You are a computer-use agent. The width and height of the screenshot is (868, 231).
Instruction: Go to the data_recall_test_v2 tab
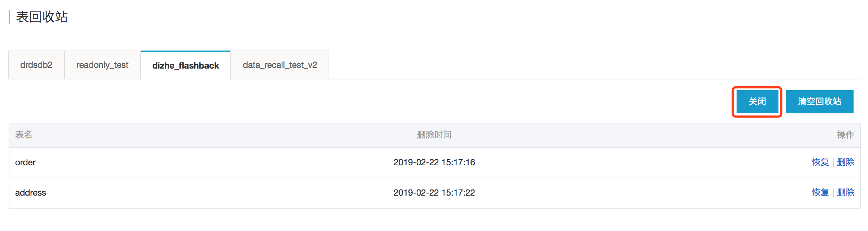coord(280,65)
